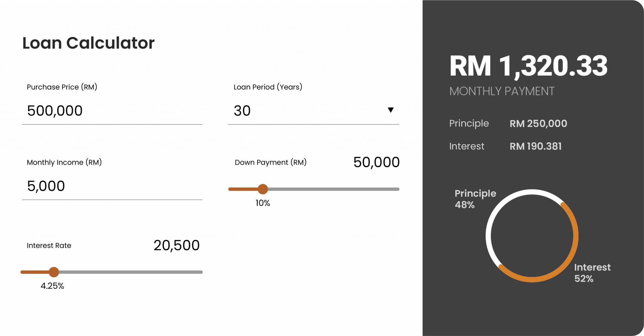Click the Down Payment 50,000 value
The height and width of the screenshot is (336, 644).
pos(376,162)
